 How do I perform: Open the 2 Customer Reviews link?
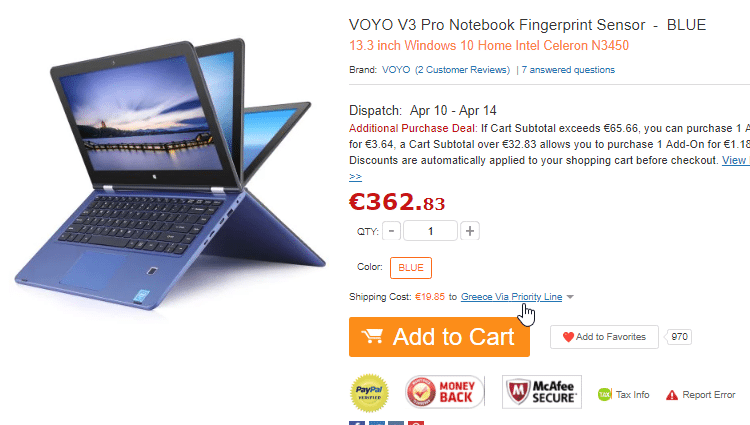pyautogui.click(x=463, y=70)
